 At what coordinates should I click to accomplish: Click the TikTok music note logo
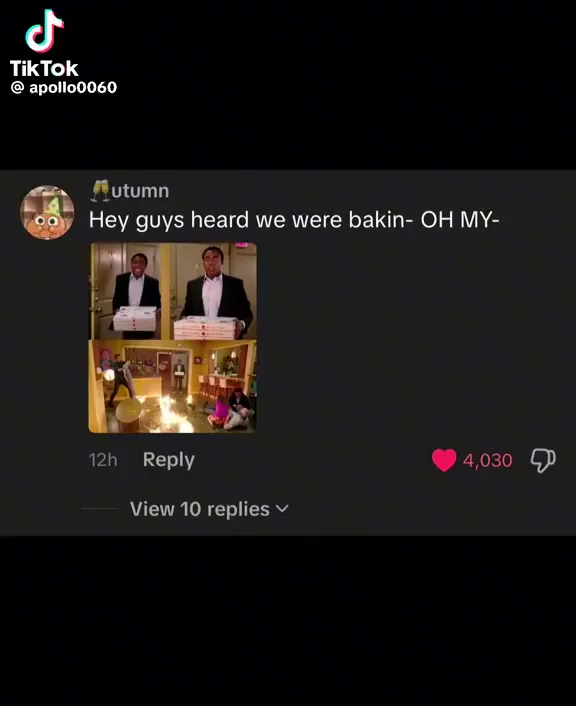point(45,31)
